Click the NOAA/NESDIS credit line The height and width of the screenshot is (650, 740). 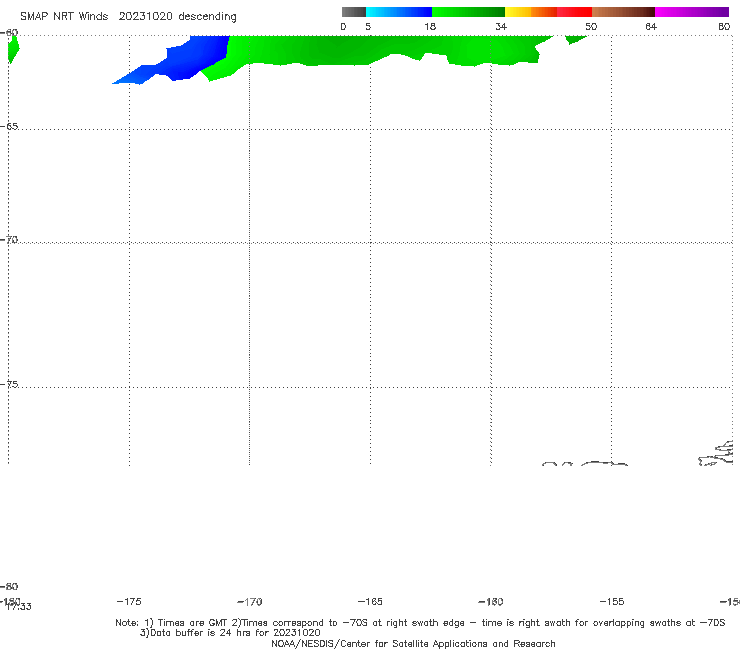tap(413, 644)
